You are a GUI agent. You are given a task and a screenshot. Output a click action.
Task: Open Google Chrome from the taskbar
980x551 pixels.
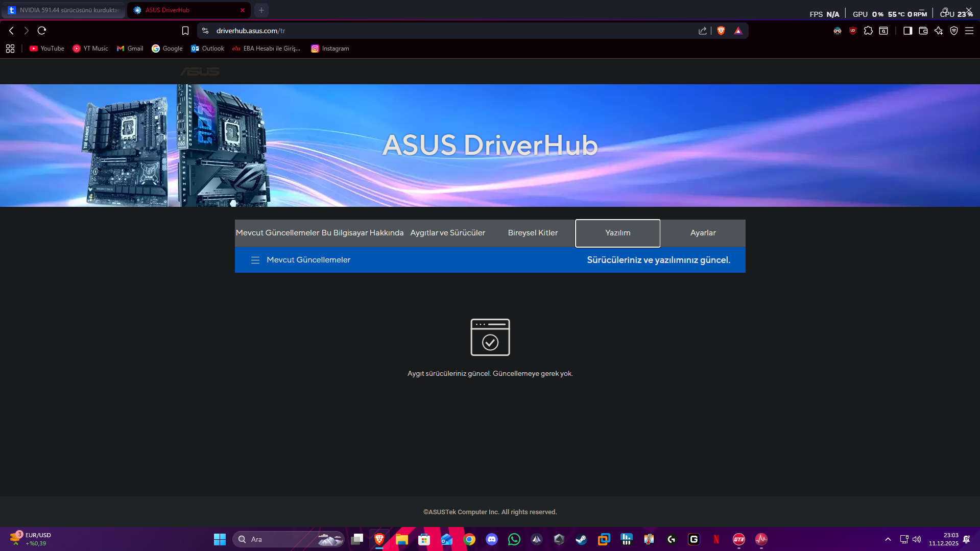[469, 539]
